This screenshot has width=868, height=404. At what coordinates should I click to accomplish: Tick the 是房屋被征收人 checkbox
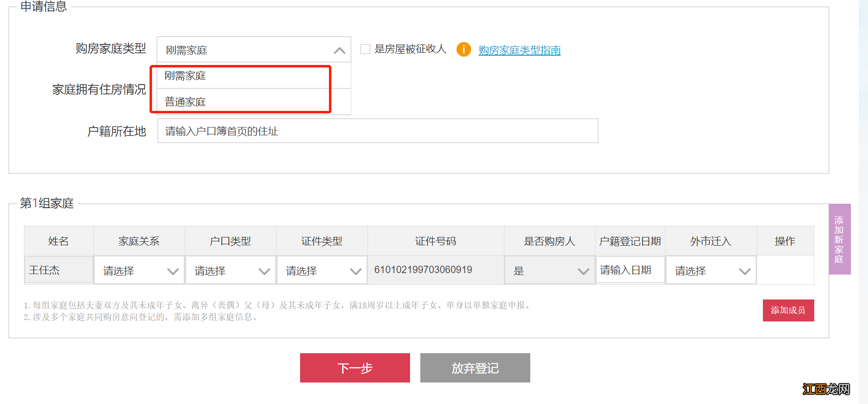pos(365,49)
